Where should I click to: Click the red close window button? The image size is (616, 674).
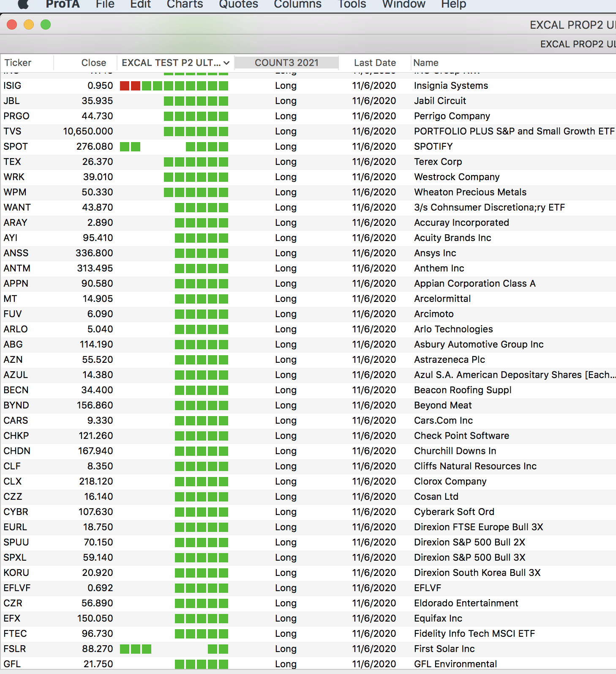[x=12, y=25]
